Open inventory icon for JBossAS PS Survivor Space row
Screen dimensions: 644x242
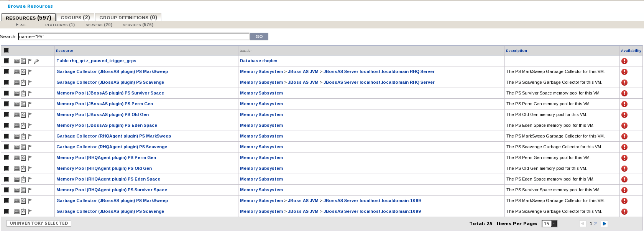click(23, 93)
